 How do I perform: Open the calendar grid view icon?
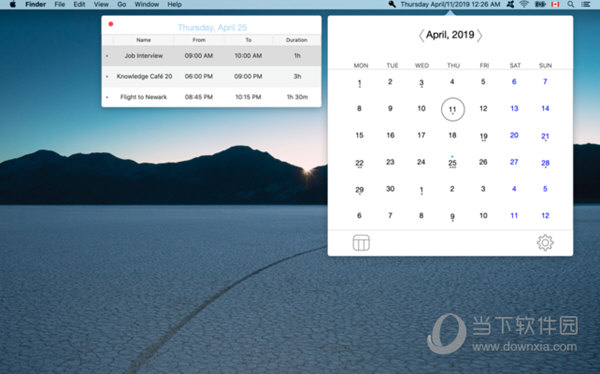pyautogui.click(x=361, y=243)
